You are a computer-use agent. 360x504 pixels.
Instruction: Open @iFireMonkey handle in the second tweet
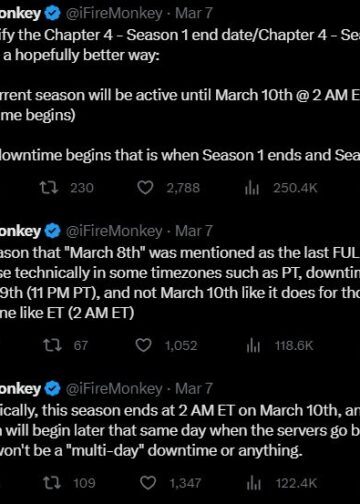[x=114, y=231]
